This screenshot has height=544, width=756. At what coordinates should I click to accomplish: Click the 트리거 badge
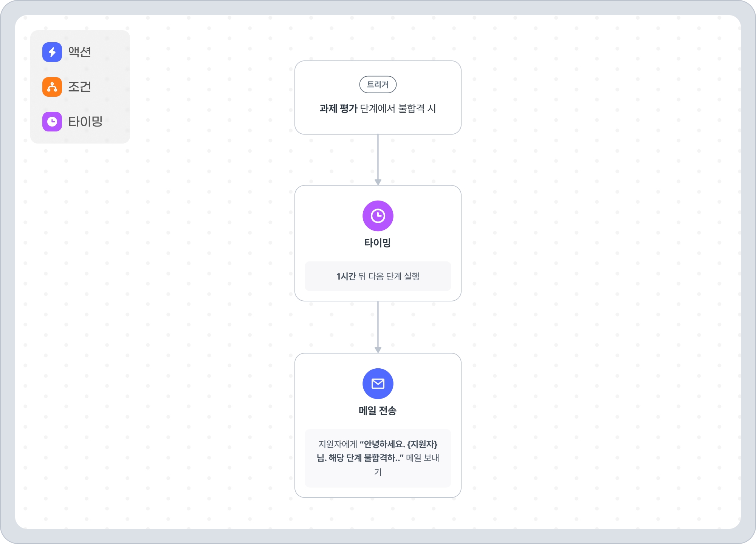pos(378,85)
